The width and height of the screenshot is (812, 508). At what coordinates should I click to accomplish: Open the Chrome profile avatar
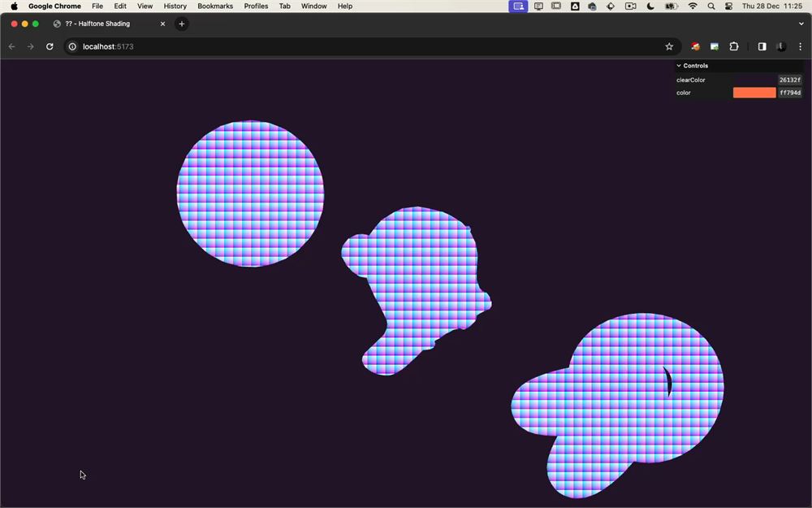click(x=781, y=46)
